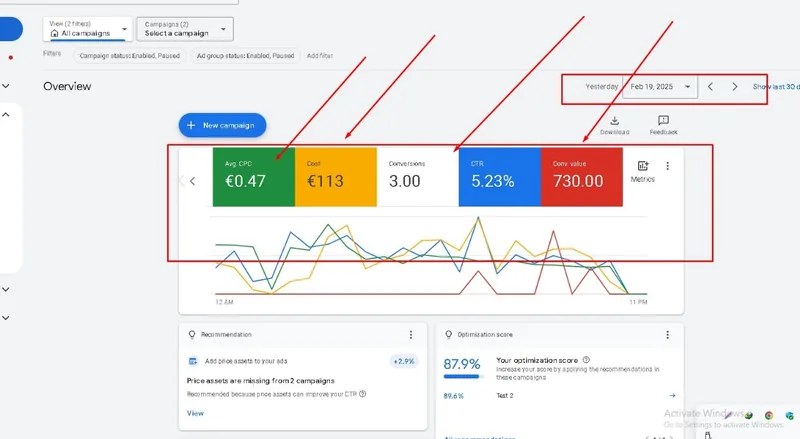This screenshot has width=800, height=439.
Task: Open the 'Select a campaign' dropdown
Action: 185,29
